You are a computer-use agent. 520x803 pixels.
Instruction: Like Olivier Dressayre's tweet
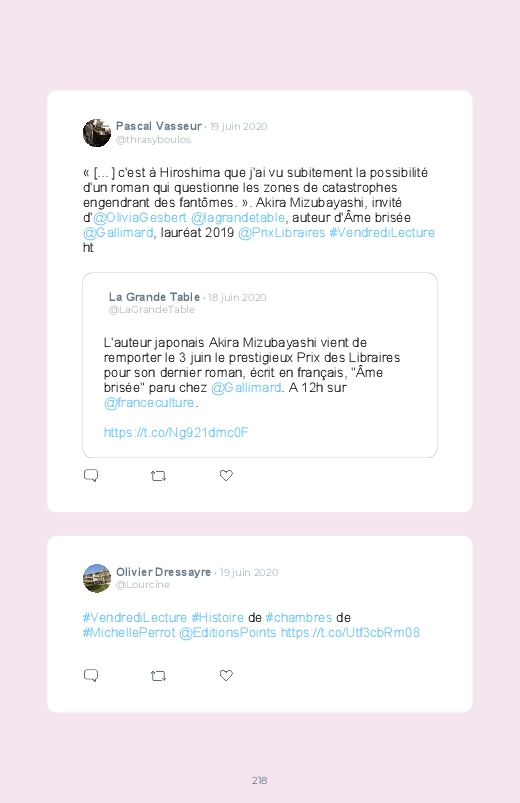point(226,675)
